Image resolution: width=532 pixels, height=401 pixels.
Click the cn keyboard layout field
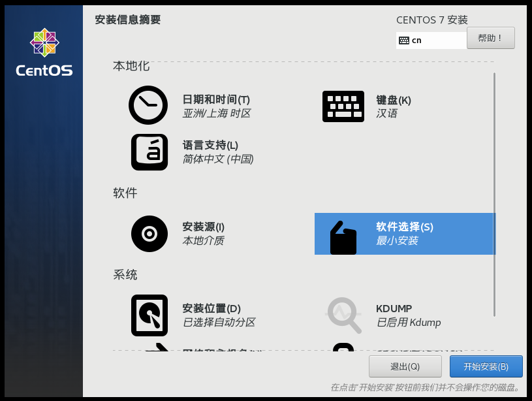431,40
